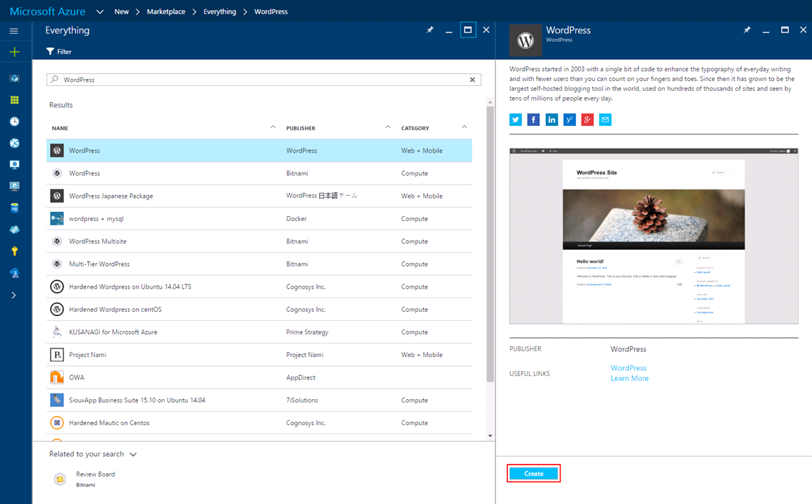Sort results by NAME column arrow
This screenshot has width=812, height=504.
pyautogui.click(x=273, y=127)
